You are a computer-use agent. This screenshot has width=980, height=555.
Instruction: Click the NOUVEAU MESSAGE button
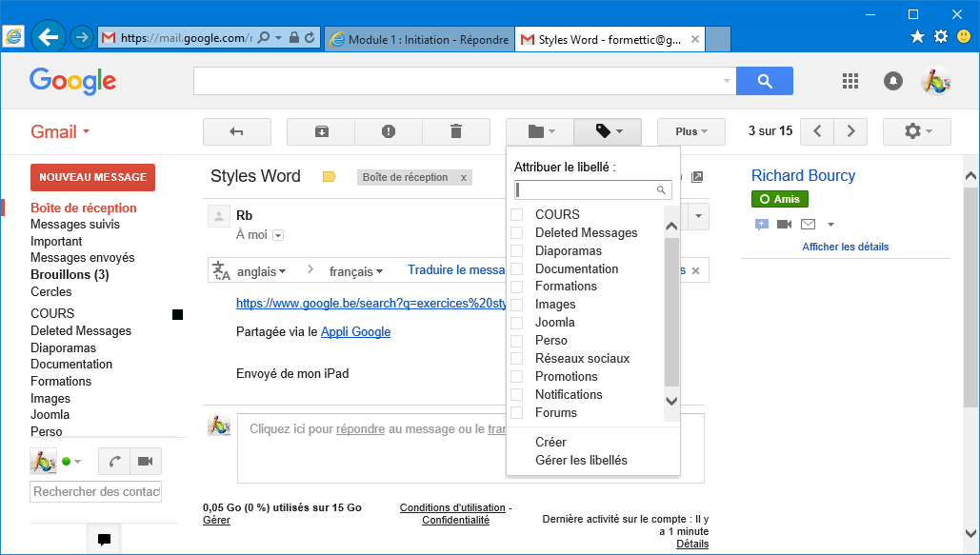click(93, 177)
